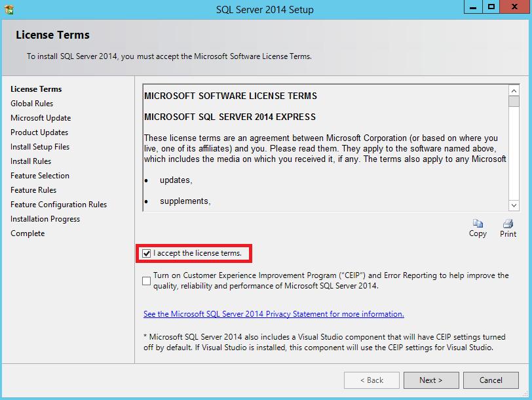The width and height of the screenshot is (532, 400).
Task: Click the SQL Server Setup title bar icon
Action: pos(9,9)
